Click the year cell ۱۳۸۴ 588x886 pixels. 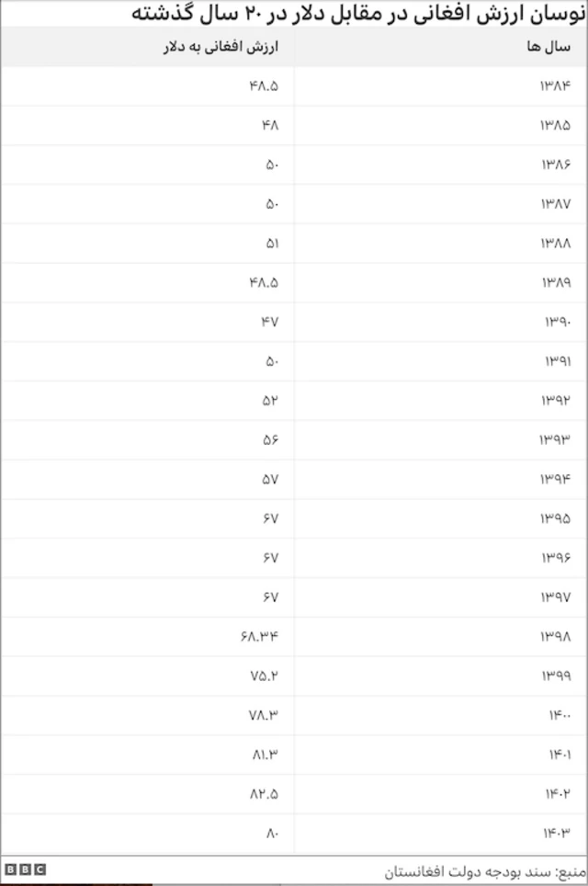click(555, 86)
